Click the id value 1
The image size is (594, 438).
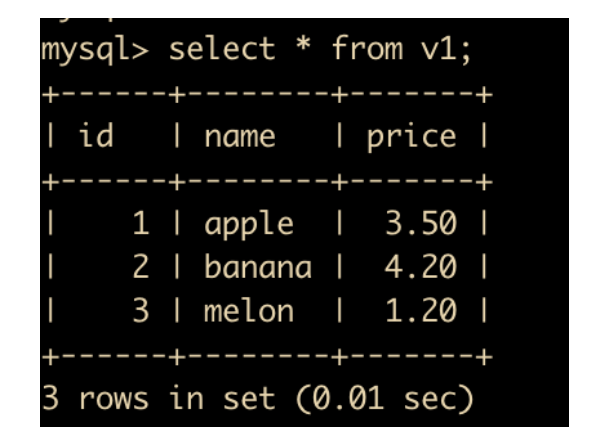tap(141, 223)
